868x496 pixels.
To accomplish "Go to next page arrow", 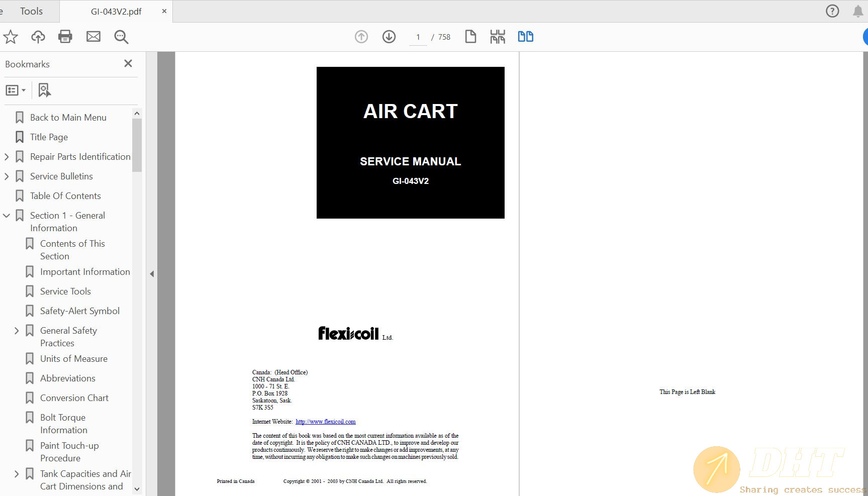I will [x=389, y=37].
